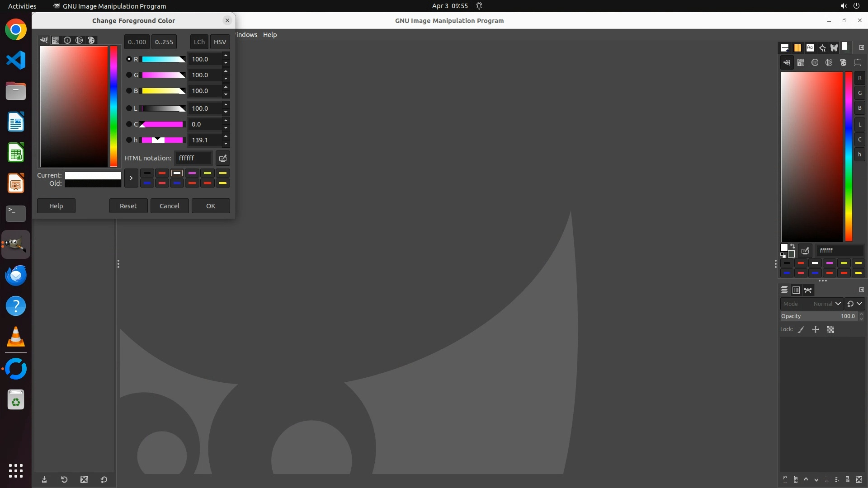Toggle the HSV color model button
The width and height of the screenshot is (868, 488).
220,42
